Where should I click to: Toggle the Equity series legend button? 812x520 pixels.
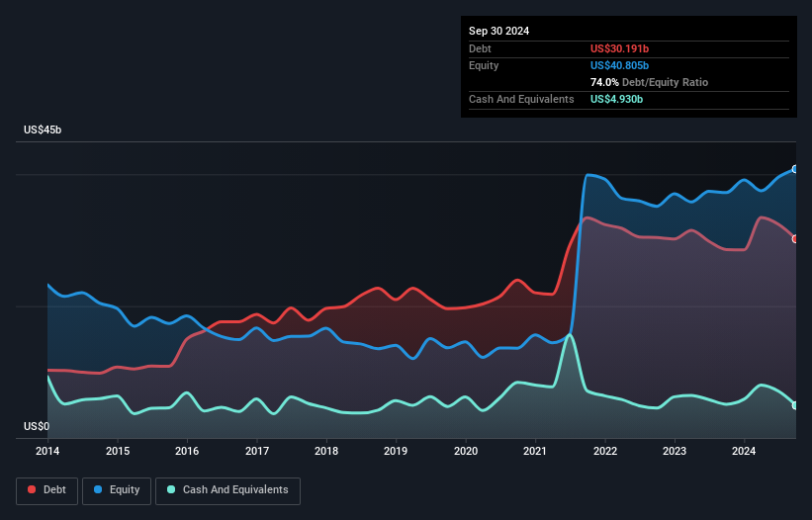click(117, 490)
